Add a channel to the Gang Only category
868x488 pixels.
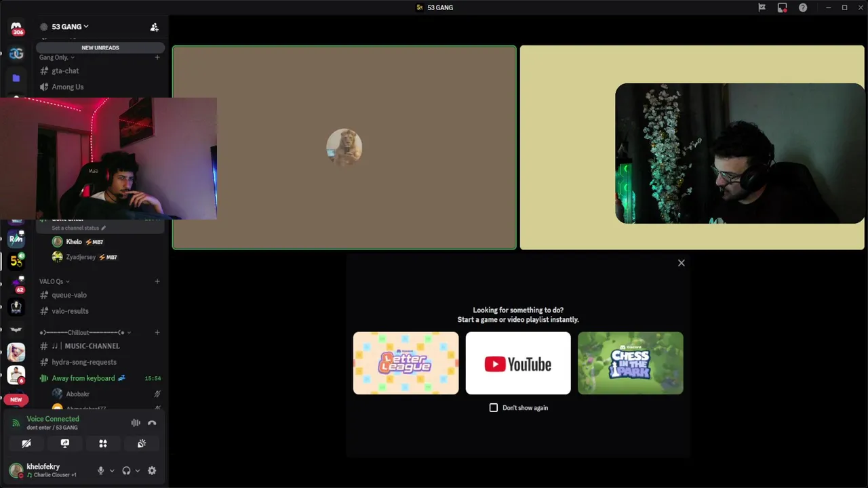157,58
